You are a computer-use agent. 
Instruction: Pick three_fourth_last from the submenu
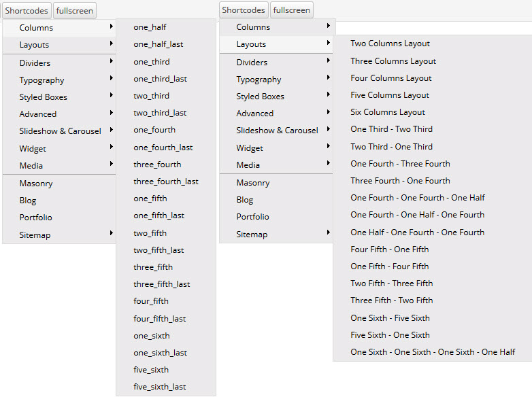tap(166, 182)
